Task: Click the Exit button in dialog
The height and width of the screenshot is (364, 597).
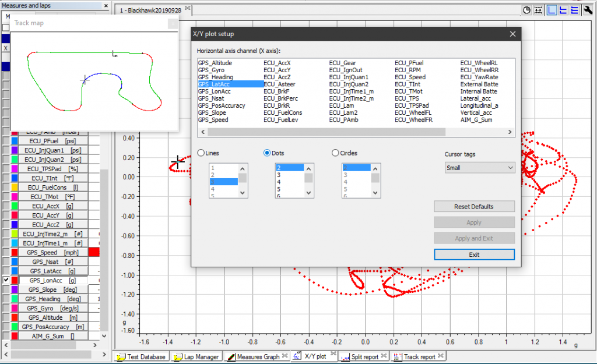Action: tap(474, 255)
